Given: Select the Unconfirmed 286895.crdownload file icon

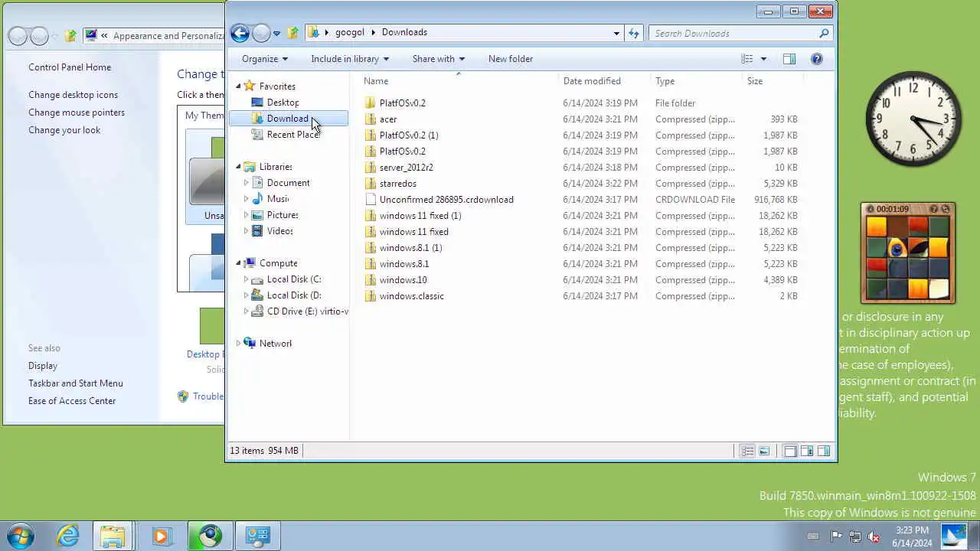Looking at the screenshot, I should [x=371, y=200].
